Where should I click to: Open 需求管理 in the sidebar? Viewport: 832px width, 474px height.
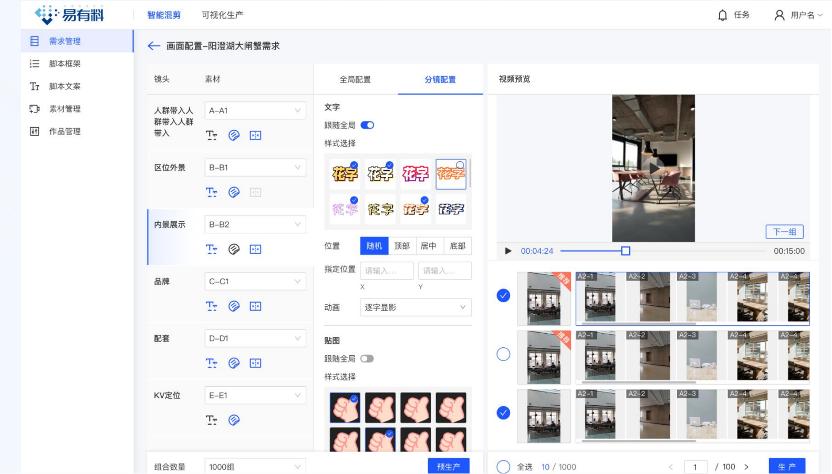77,41
